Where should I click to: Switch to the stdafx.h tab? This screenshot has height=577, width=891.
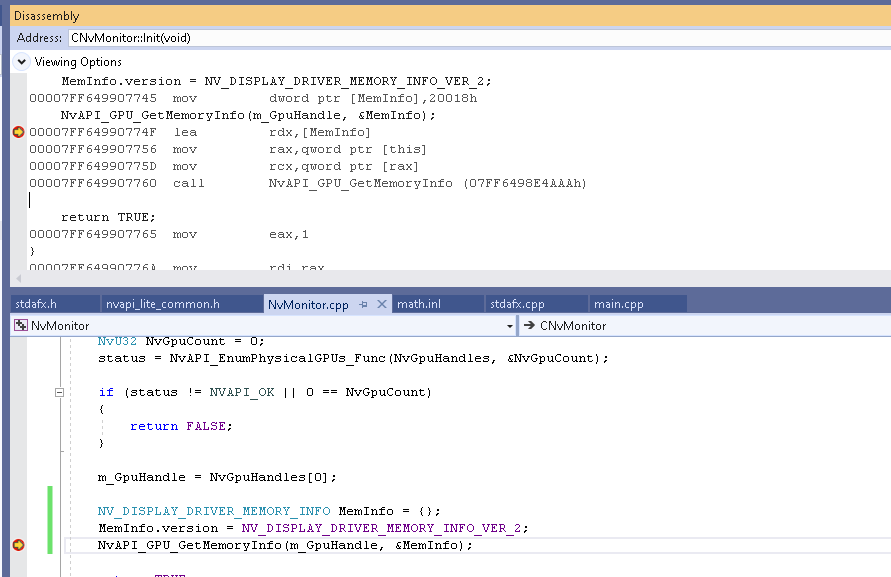[x=36, y=304]
